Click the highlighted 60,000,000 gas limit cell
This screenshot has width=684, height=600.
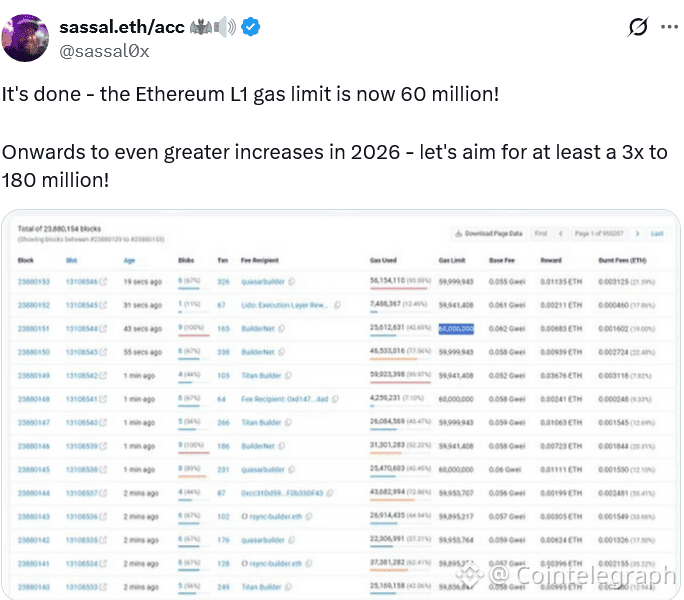click(x=455, y=328)
